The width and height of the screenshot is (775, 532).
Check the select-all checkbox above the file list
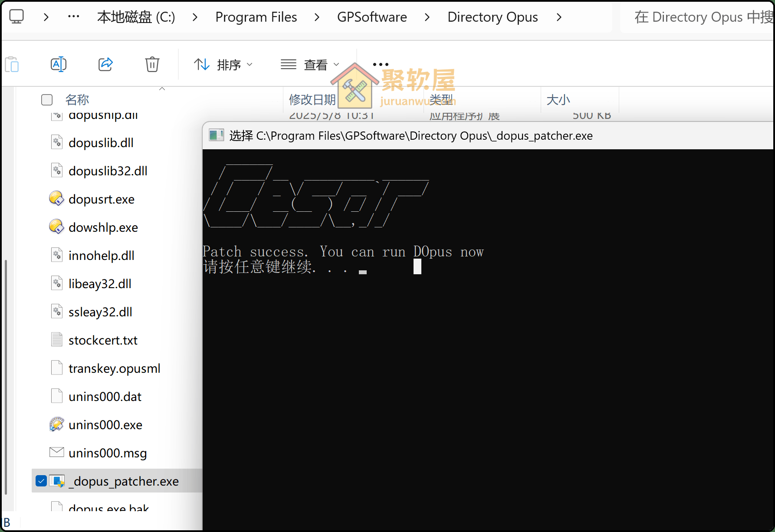click(x=46, y=99)
